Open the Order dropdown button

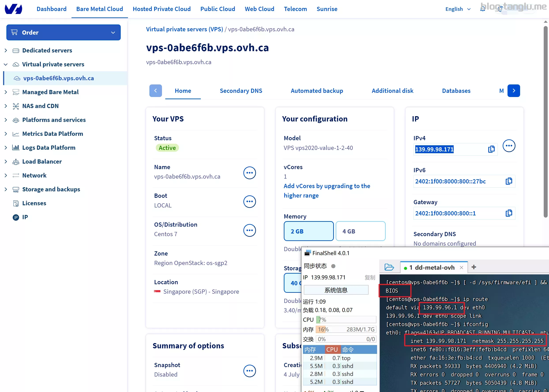[x=63, y=32]
